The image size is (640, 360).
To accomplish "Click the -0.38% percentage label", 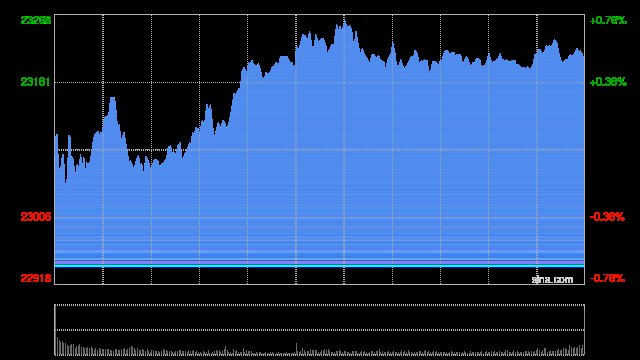I will [607, 217].
